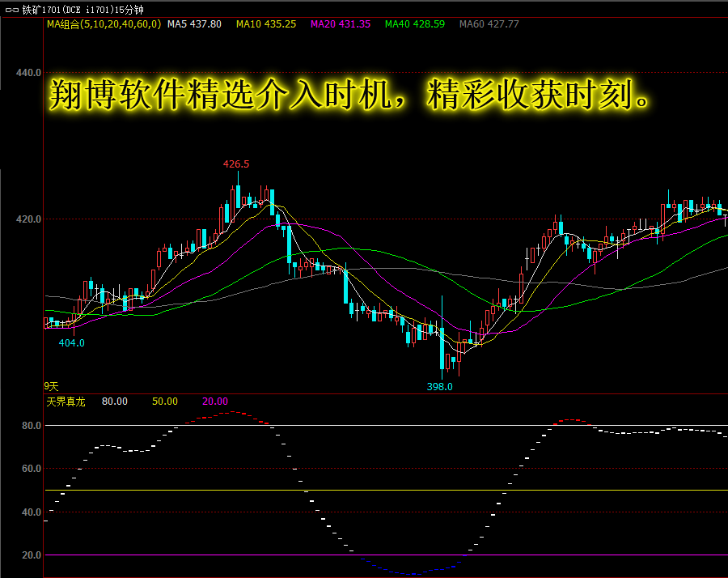The image size is (728, 578).
Task: Select the 50.00 indicator parameter value
Action: (165, 402)
